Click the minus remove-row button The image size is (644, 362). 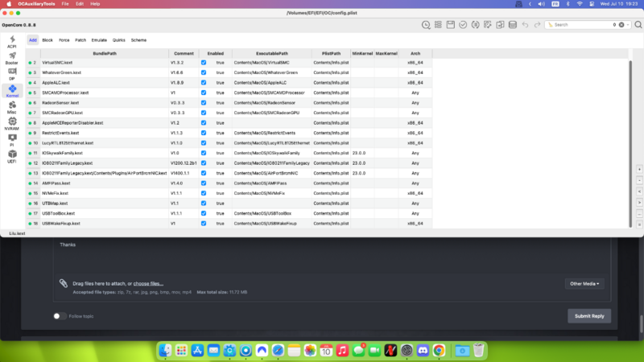pyautogui.click(x=639, y=180)
